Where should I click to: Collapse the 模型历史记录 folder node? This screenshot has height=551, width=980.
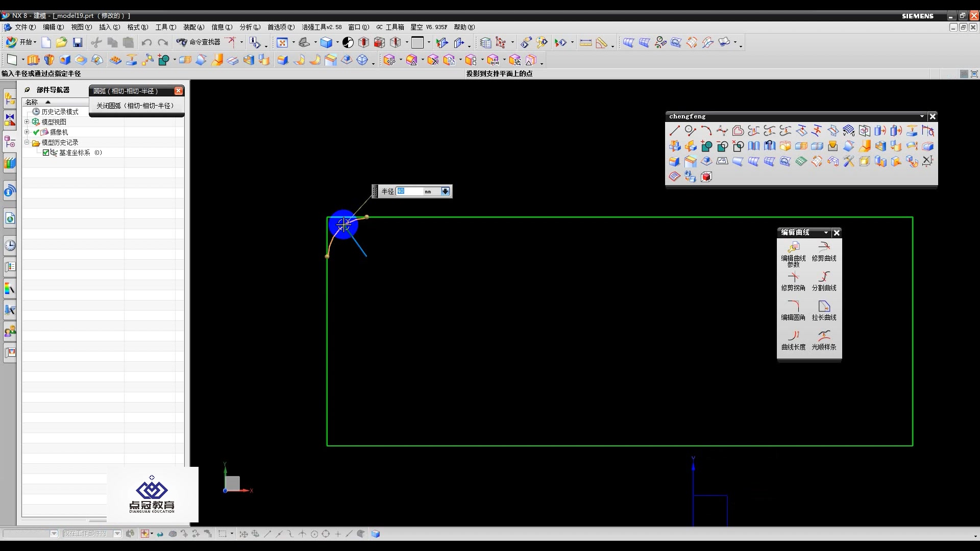click(x=27, y=142)
